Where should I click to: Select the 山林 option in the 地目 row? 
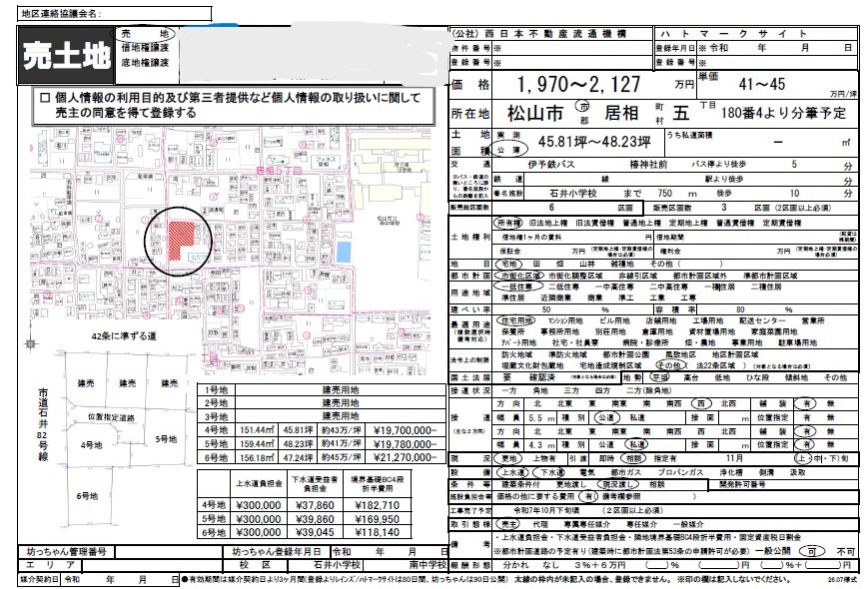click(587, 264)
